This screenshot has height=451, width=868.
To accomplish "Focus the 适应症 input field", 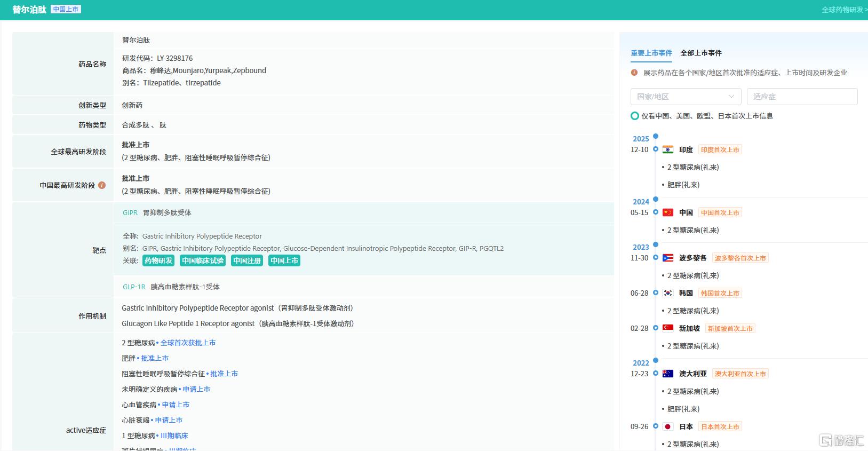I will click(x=802, y=97).
